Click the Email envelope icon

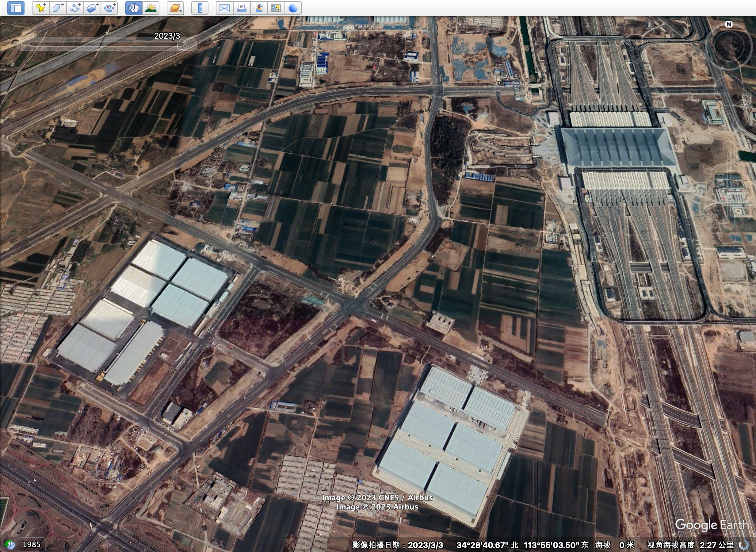[224, 8]
